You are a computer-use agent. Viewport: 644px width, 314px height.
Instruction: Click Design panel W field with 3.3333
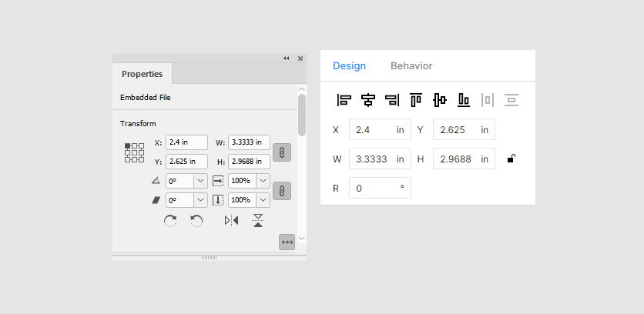[380, 159]
